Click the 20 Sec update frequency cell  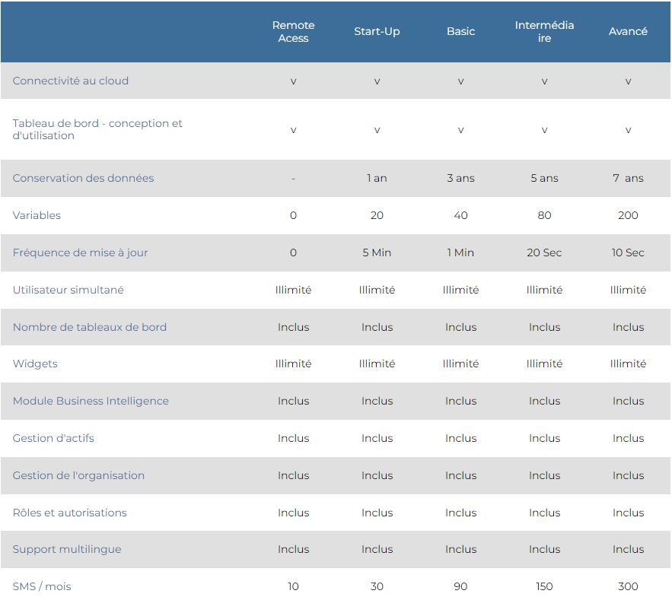click(544, 252)
